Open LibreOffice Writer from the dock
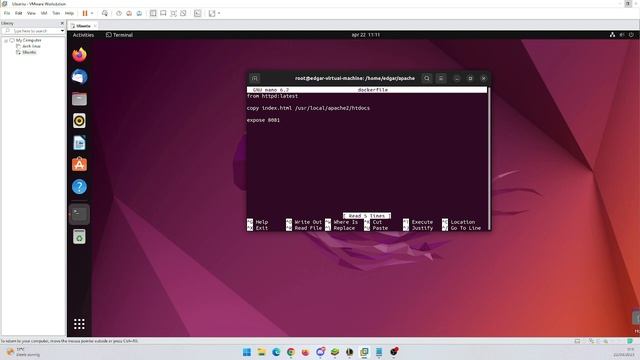 [x=79, y=143]
